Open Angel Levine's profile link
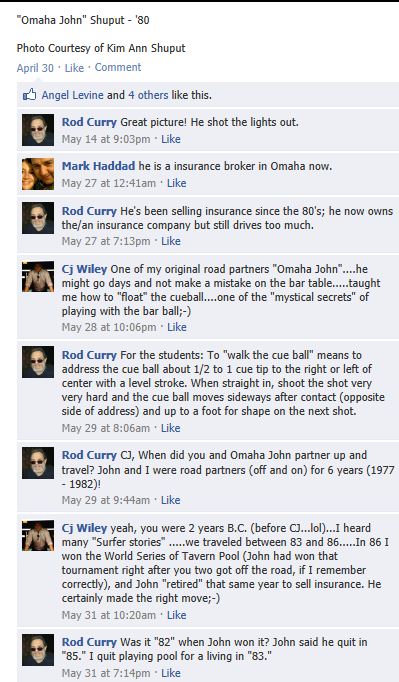 point(73,95)
